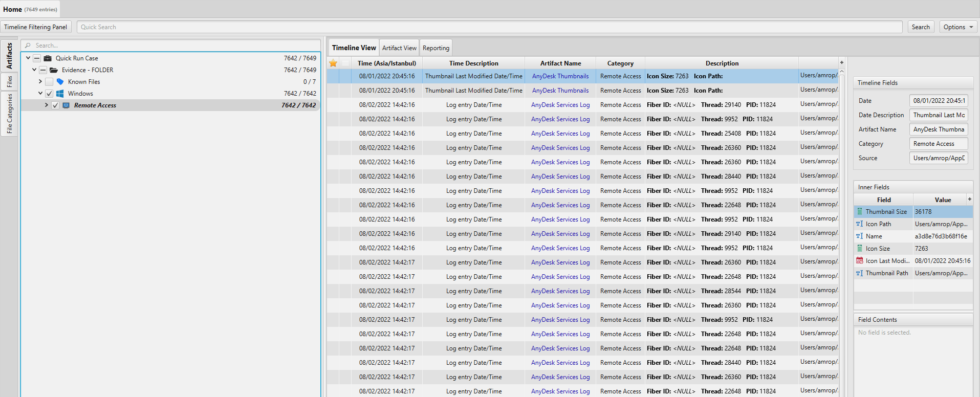Click the blue tag icon beside Known Files
This screenshot has width=980, height=397.
[60, 82]
